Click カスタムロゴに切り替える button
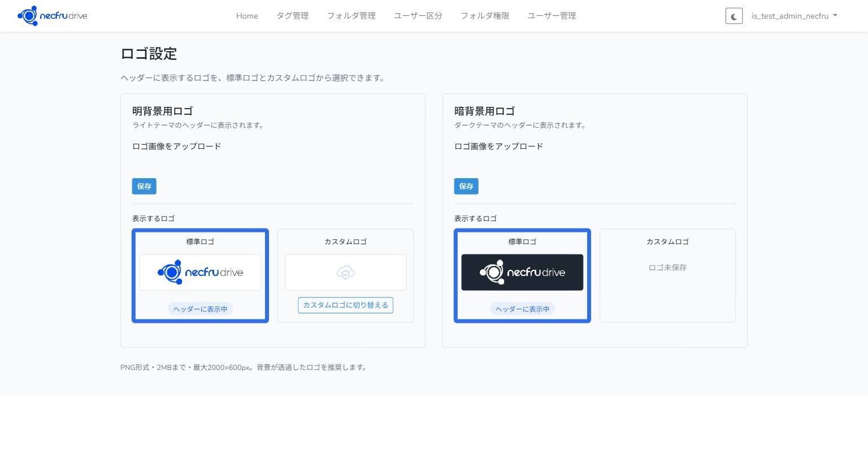The height and width of the screenshot is (461, 868). click(x=345, y=305)
